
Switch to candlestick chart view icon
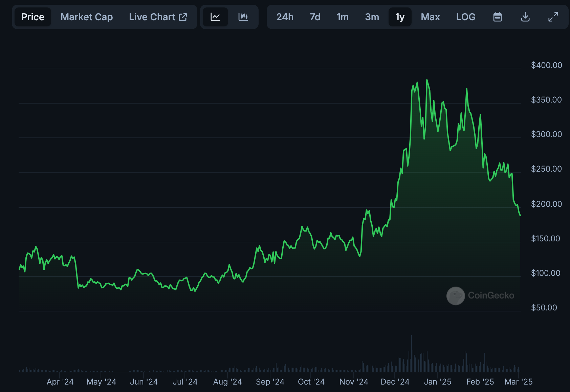pos(243,17)
